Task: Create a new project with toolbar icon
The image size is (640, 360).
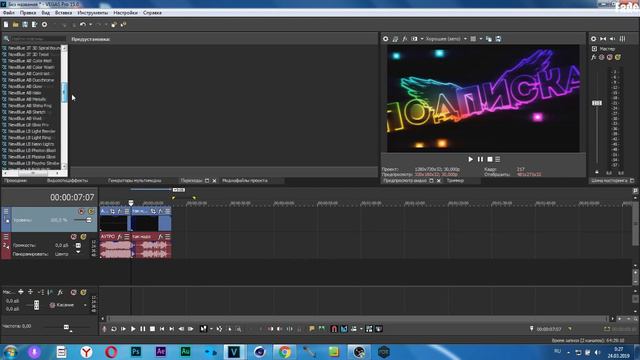Action: click(6, 25)
